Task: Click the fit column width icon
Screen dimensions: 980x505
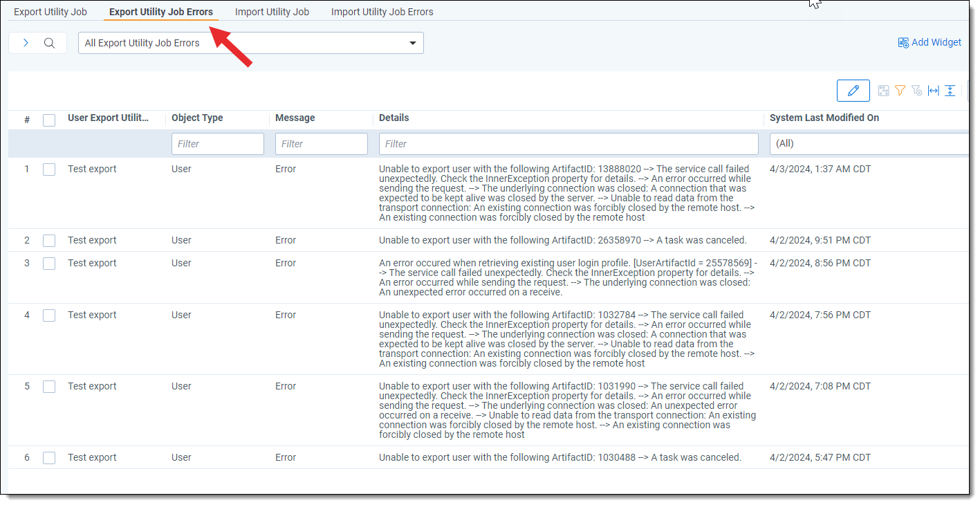Action: (934, 91)
